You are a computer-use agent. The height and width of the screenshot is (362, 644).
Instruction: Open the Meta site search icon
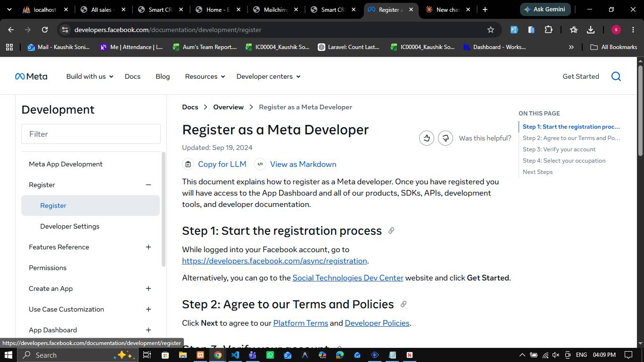[x=616, y=76]
